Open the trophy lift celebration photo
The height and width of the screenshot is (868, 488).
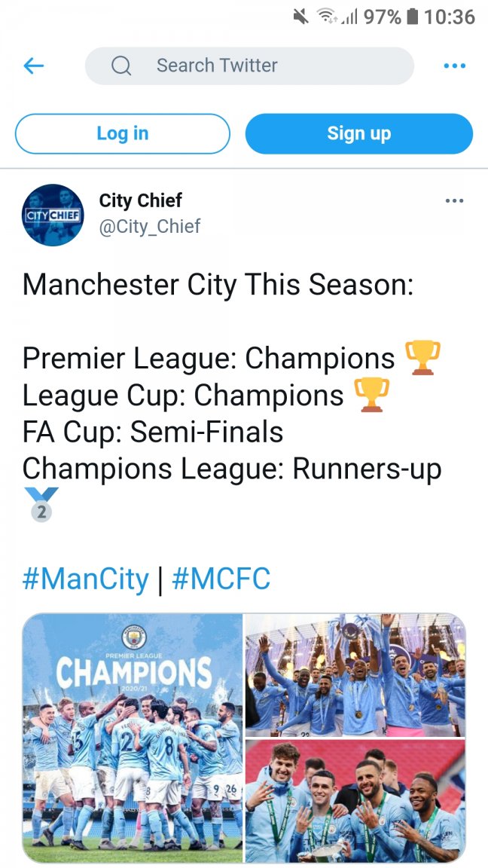click(355, 675)
